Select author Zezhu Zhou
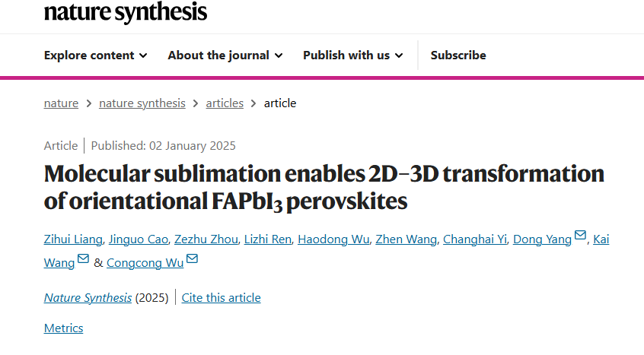This screenshot has height=355, width=644. (206, 239)
